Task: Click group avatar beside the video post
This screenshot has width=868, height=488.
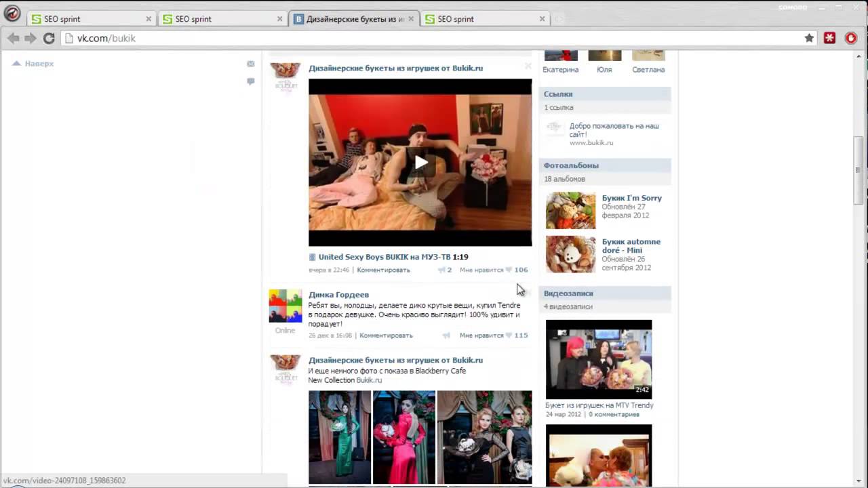Action: point(285,77)
